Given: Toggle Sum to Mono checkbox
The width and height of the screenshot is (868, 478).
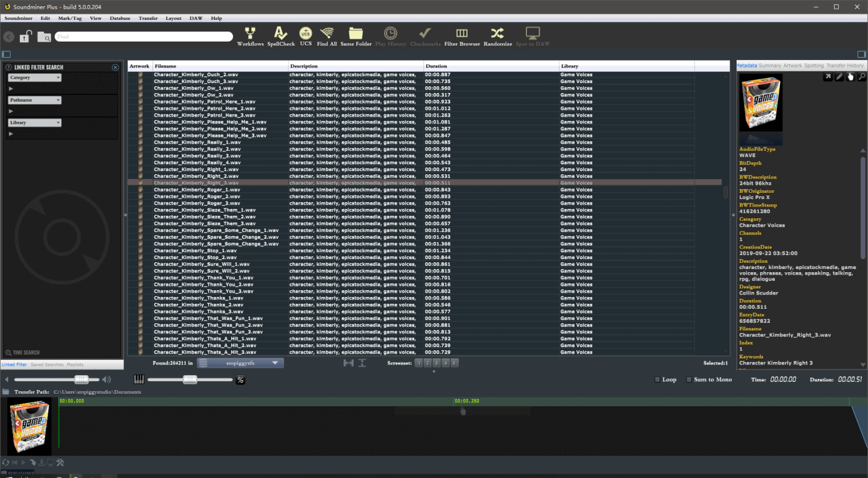Looking at the screenshot, I should [689, 379].
